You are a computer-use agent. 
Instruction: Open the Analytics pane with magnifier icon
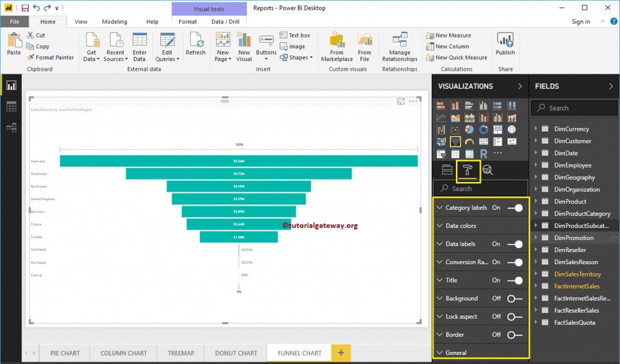(x=488, y=170)
